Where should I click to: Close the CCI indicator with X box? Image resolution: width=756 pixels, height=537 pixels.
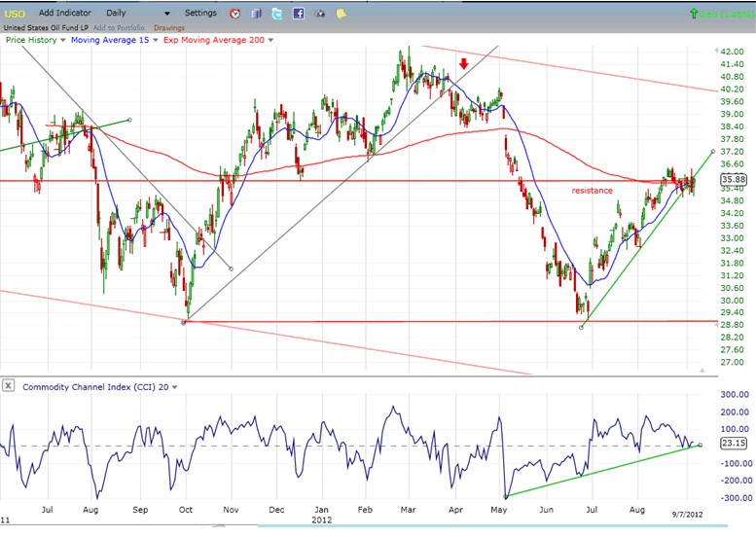tap(9, 386)
